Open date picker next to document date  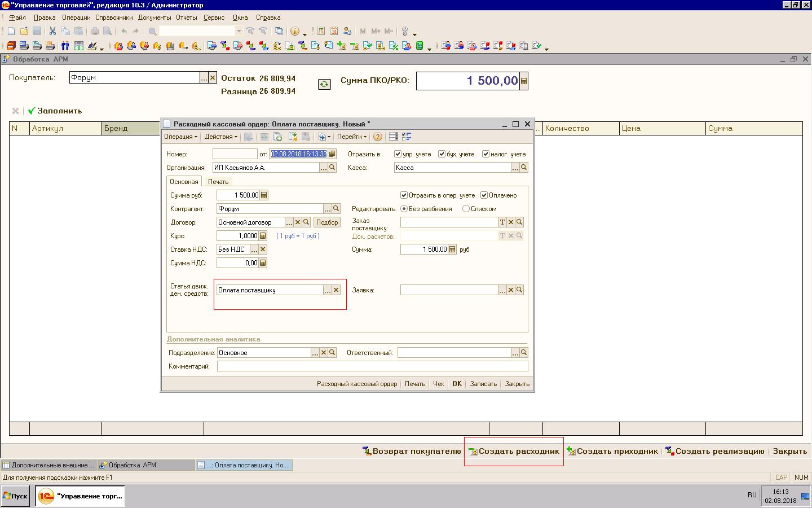tap(332, 154)
